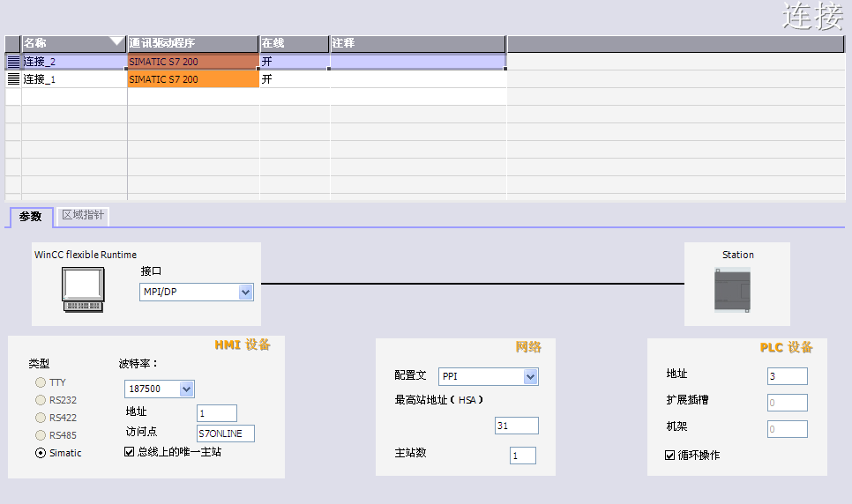Select the Simatic type radio button
Viewport: 852px width, 504px height.
click(41, 453)
